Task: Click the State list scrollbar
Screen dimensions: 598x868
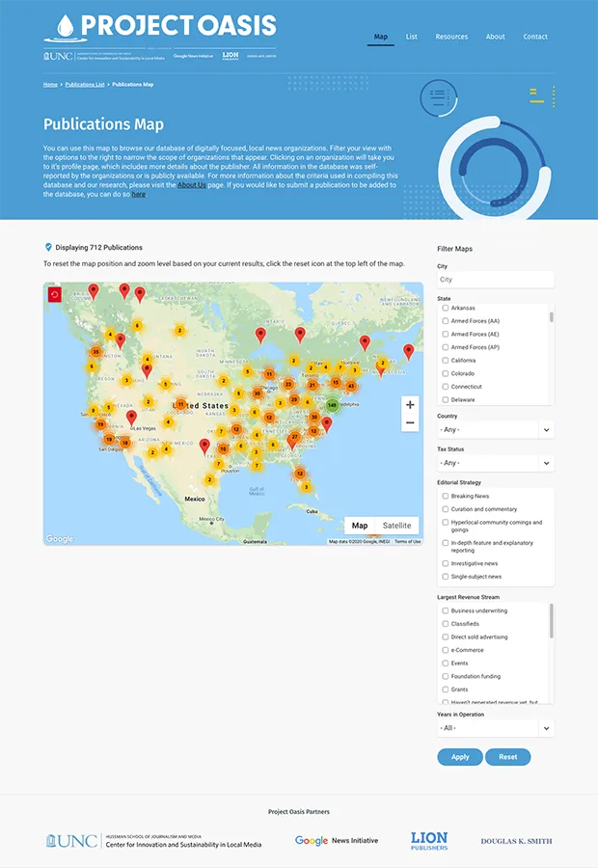Action: click(552, 316)
